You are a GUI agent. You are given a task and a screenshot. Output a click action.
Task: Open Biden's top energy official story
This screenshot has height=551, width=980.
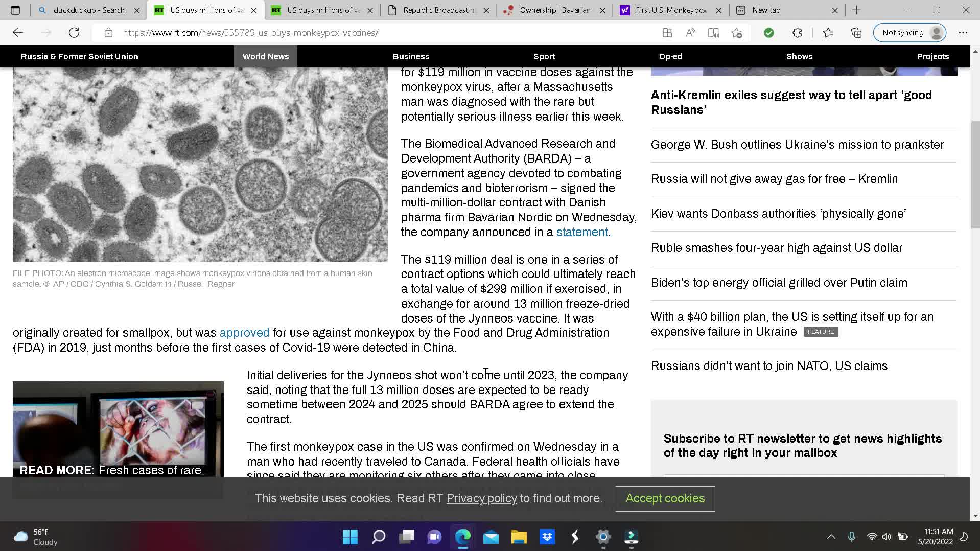(779, 283)
